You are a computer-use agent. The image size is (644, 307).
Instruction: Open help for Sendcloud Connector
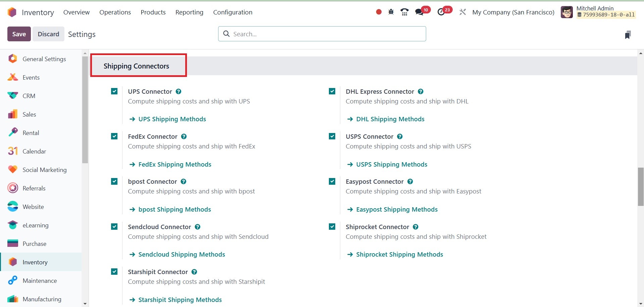pos(198,227)
